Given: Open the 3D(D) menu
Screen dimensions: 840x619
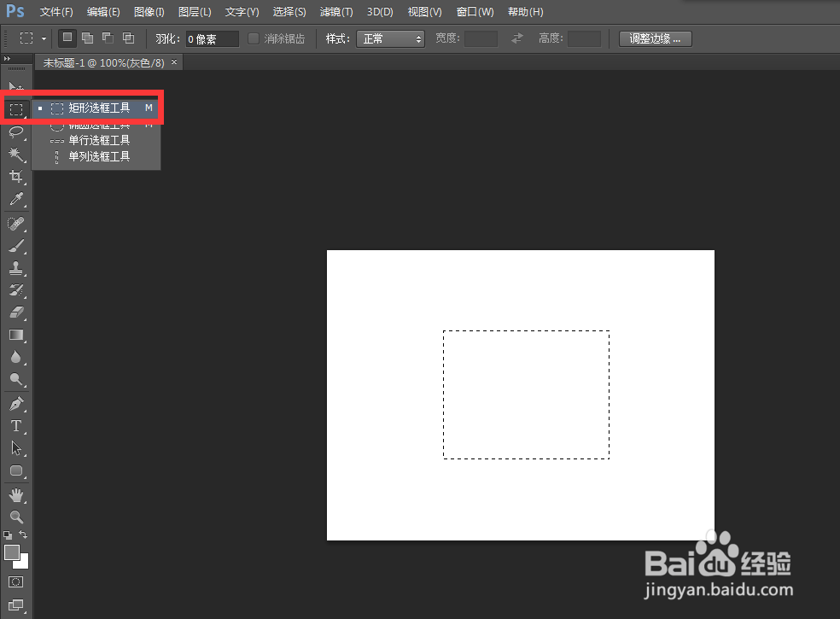Looking at the screenshot, I should 380,12.
